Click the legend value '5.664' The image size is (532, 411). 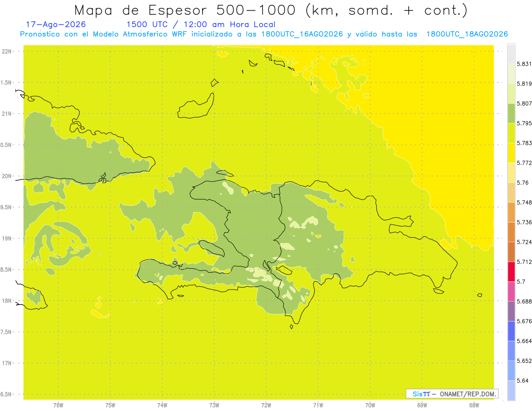[524, 341]
